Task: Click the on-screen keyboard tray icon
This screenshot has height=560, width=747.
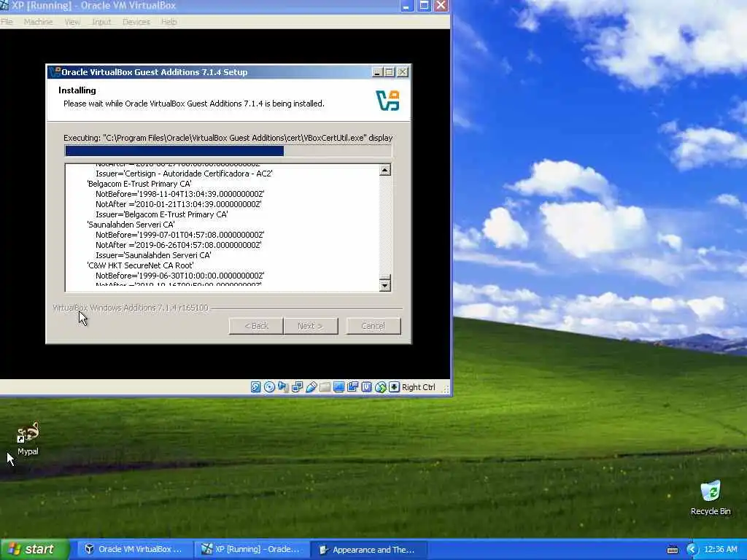Action: click(672, 550)
